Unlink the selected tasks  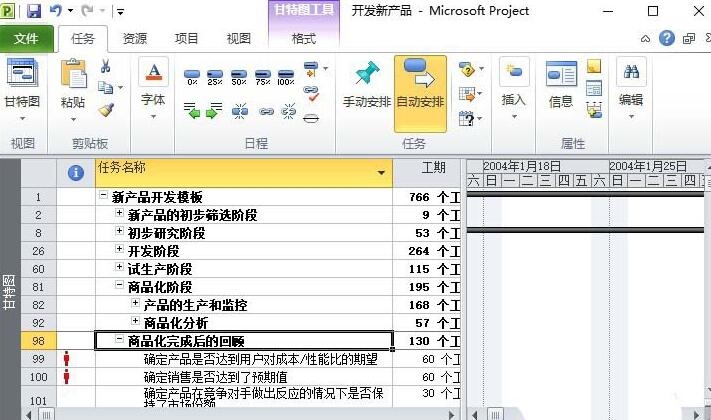289,110
